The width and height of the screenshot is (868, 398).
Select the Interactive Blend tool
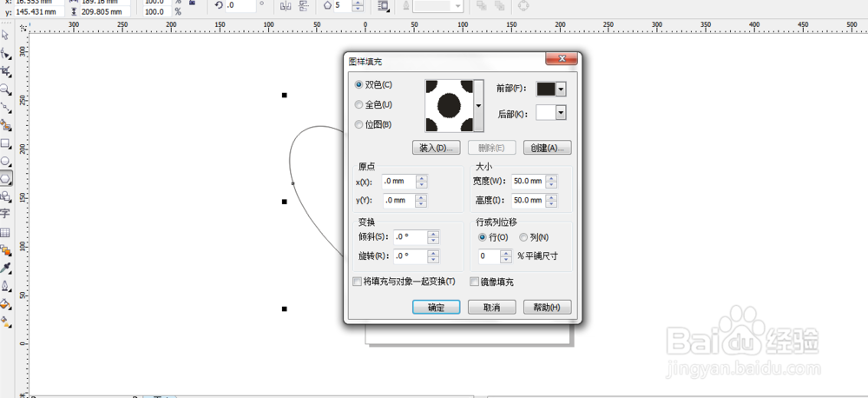click(x=5, y=250)
